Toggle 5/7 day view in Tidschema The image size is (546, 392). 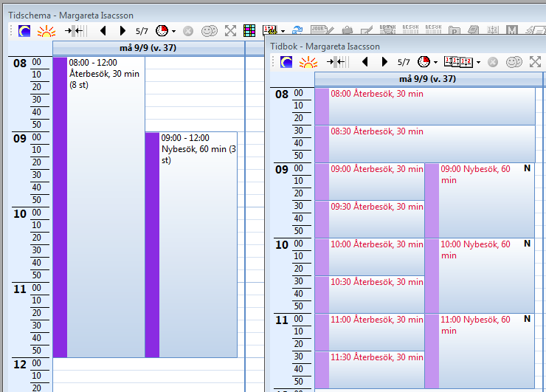pos(142,31)
